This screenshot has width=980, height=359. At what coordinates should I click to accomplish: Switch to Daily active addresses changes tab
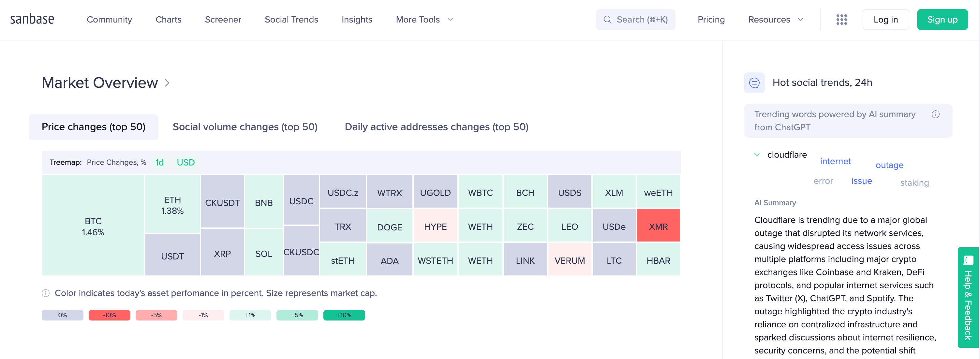pyautogui.click(x=436, y=127)
